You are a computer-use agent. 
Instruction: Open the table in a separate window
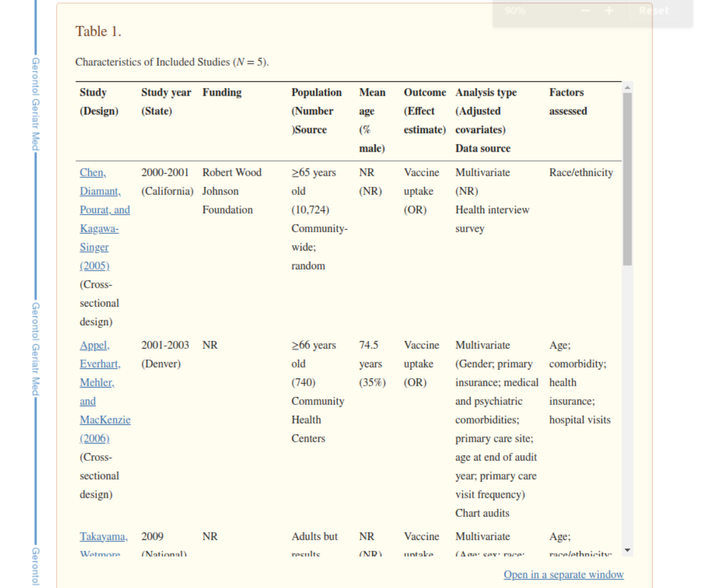click(563, 574)
